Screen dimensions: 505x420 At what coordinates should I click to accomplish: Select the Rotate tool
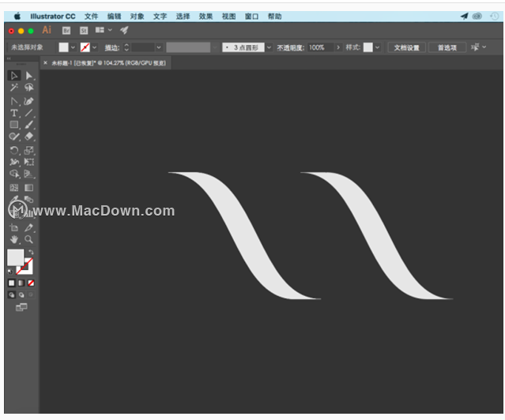click(14, 150)
